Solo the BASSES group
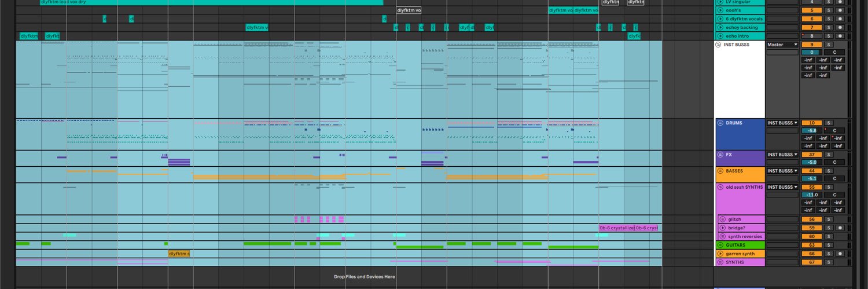This screenshot has width=868, height=289. (829, 171)
